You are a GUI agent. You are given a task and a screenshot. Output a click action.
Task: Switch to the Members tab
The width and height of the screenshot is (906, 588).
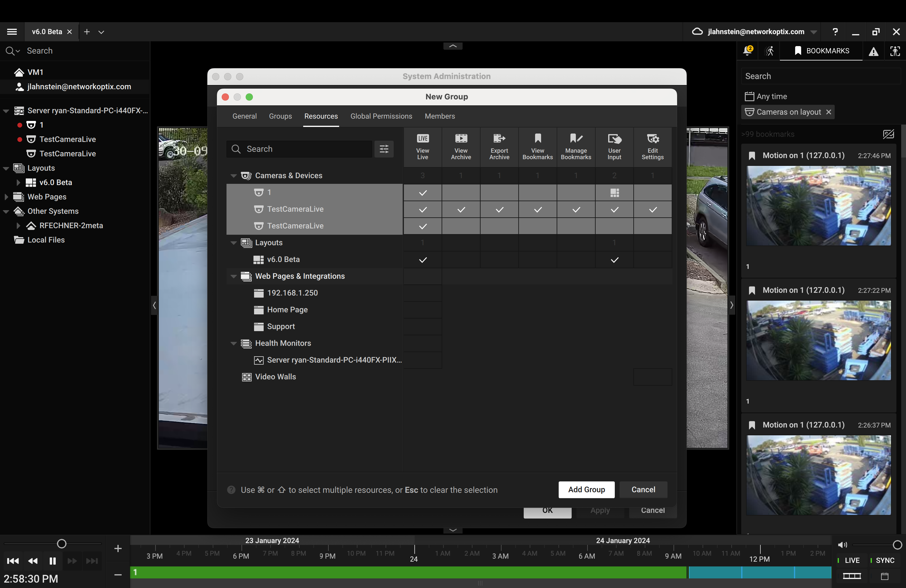tap(440, 116)
